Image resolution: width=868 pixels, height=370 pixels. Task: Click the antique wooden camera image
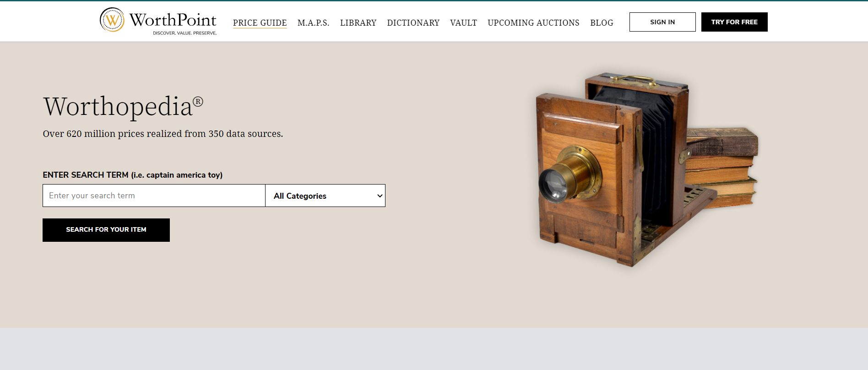(646, 169)
